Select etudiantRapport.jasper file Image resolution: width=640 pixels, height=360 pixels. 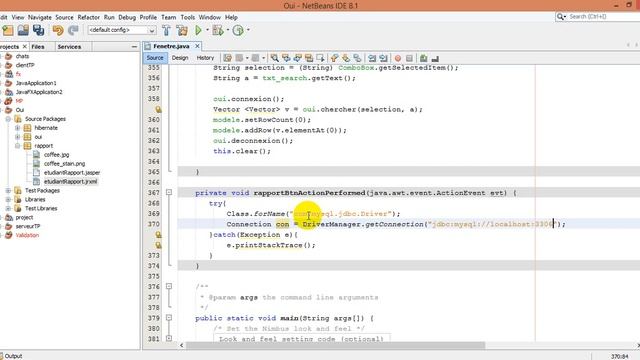[x=72, y=173]
